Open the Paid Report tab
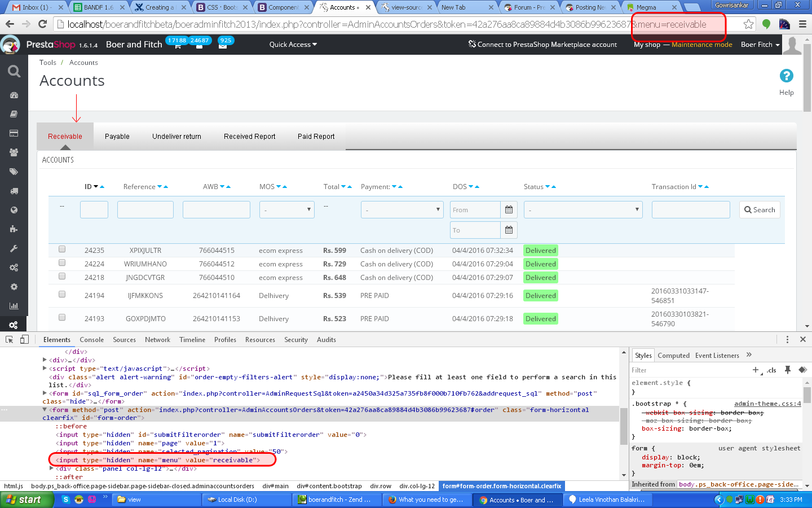The height and width of the screenshot is (508, 812). pos(316,137)
